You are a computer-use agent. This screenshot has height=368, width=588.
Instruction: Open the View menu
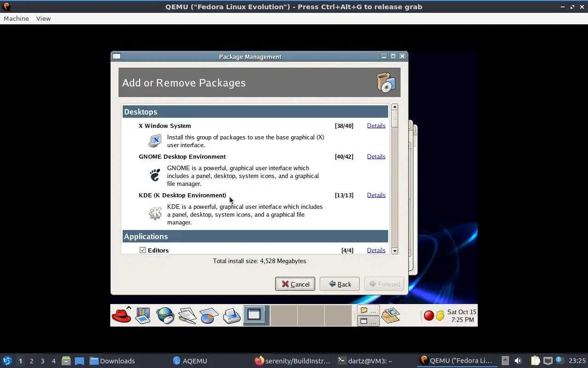[43, 18]
